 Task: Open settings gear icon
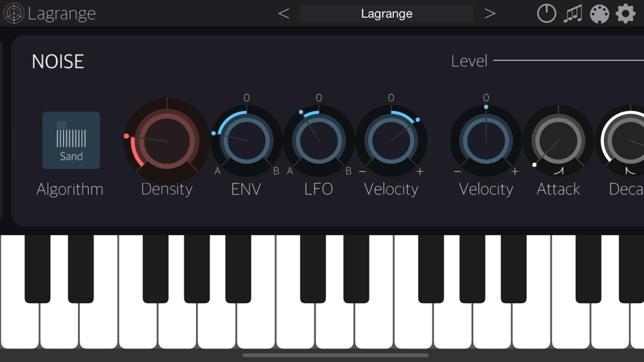(626, 14)
